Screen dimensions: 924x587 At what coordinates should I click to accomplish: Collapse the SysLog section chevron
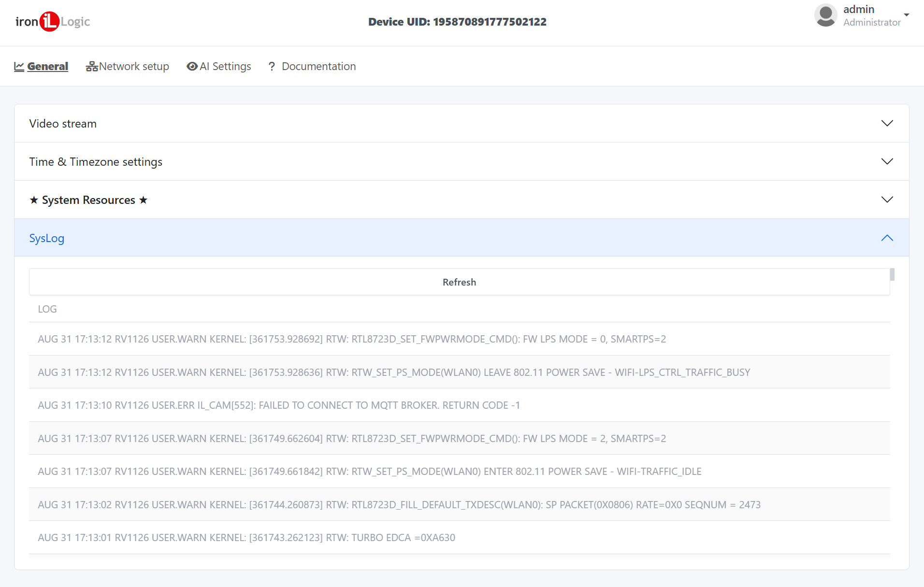(x=887, y=238)
